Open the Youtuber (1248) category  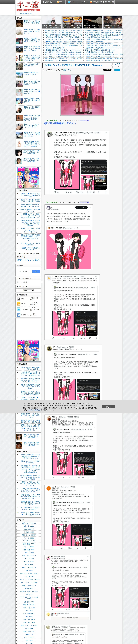(29, 541)
